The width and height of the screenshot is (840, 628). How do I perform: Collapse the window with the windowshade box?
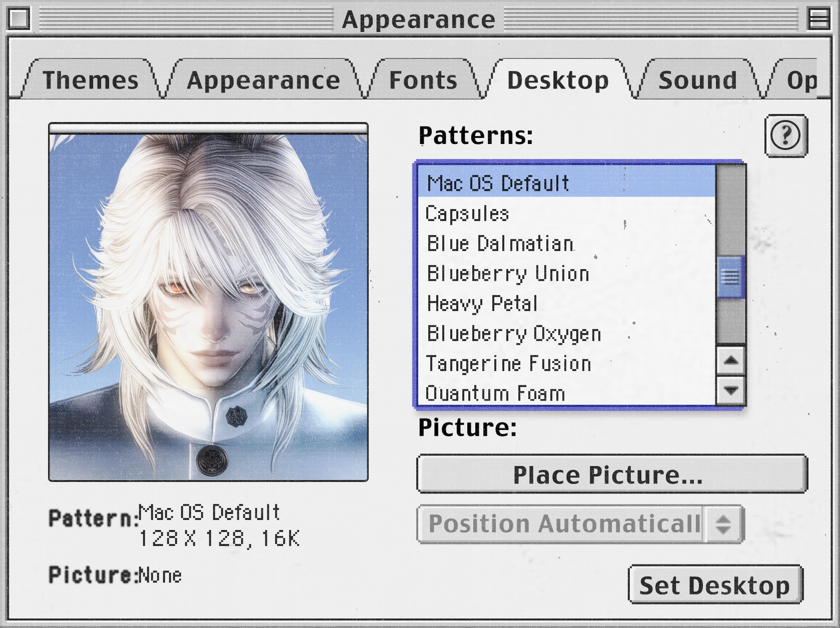819,19
